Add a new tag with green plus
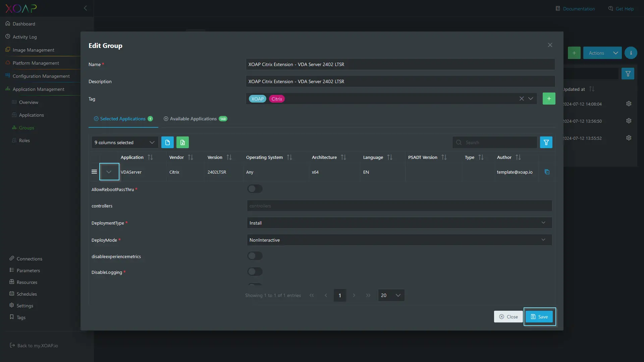This screenshot has width=644, height=362. click(549, 99)
